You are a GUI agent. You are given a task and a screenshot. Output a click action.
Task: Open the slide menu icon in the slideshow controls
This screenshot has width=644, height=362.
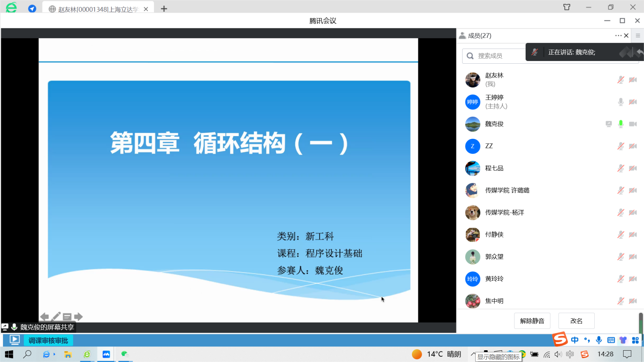[67, 317]
